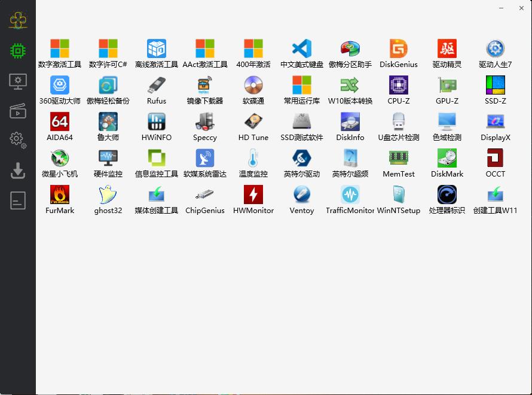Launch HD Tune disk utility

click(x=253, y=122)
